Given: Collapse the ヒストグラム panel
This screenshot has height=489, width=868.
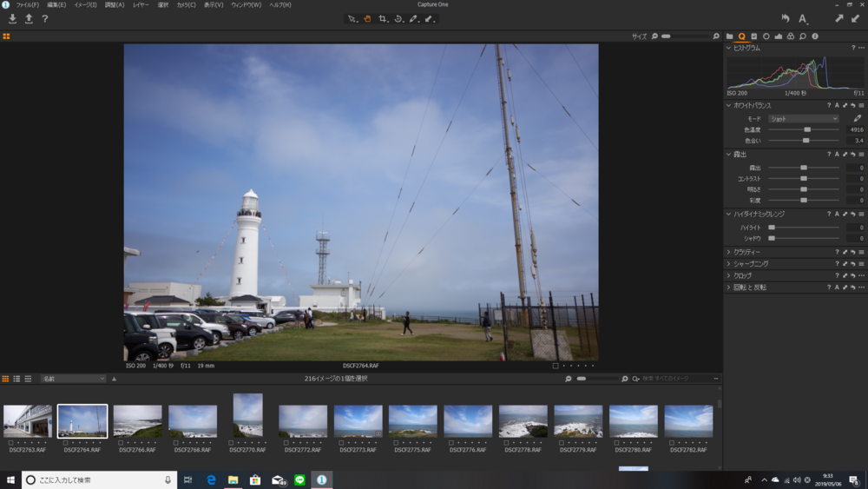Looking at the screenshot, I should (x=728, y=48).
